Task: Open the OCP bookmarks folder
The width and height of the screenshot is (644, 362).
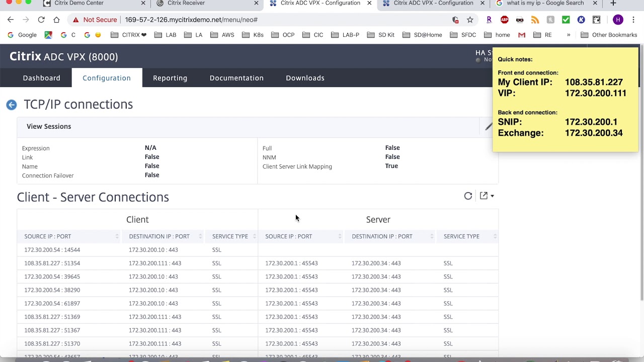Action: 283,35
